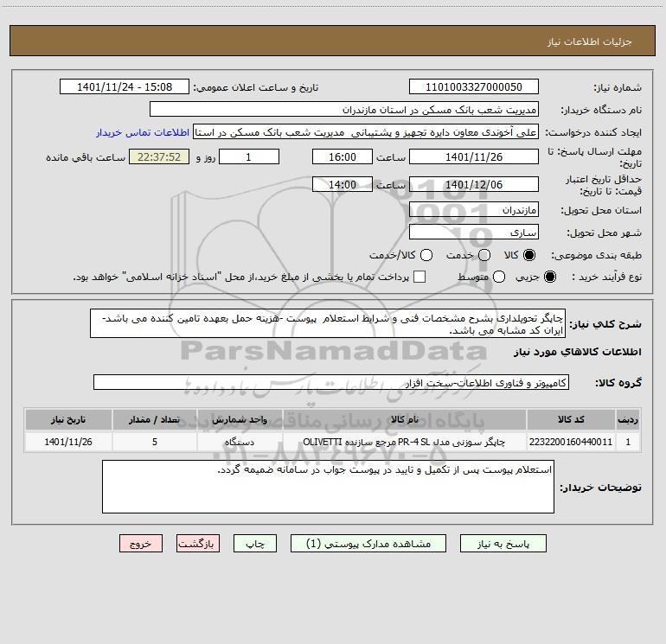
Task: Click the public announcement date field 1401/11/24 - 15:08
Action: (x=125, y=86)
